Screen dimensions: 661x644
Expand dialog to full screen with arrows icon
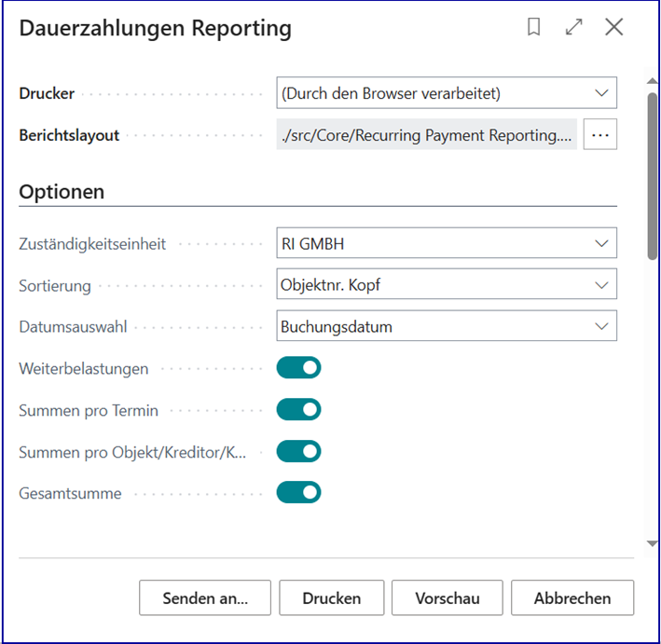[x=573, y=28]
